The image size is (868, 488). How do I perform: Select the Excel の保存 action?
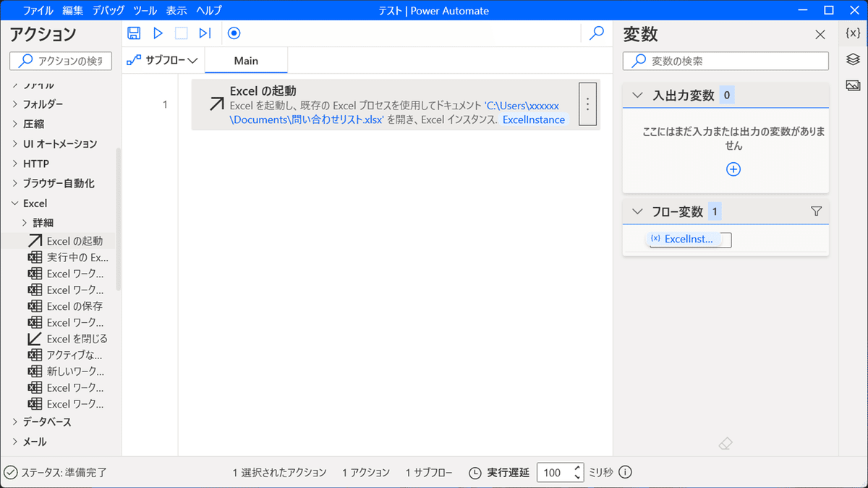pyautogui.click(x=66, y=306)
